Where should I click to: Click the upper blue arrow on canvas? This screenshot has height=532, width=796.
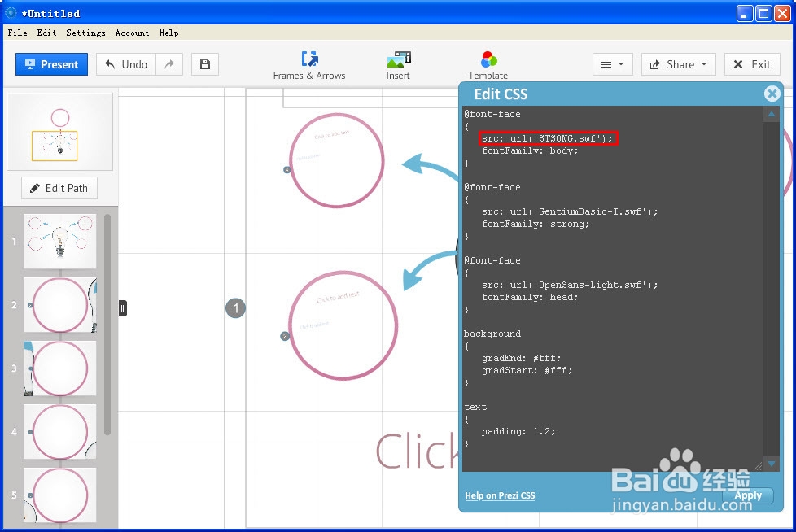430,167
